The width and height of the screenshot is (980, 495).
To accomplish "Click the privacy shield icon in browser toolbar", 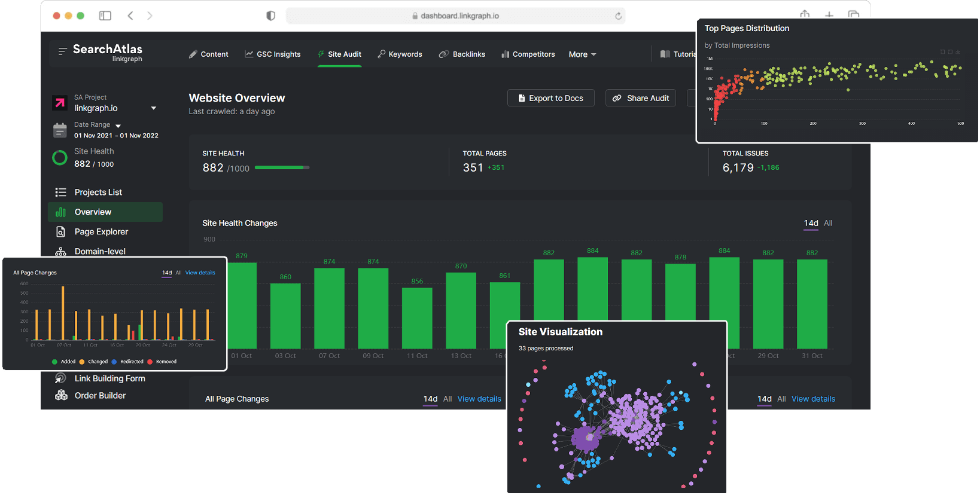I will (x=270, y=16).
